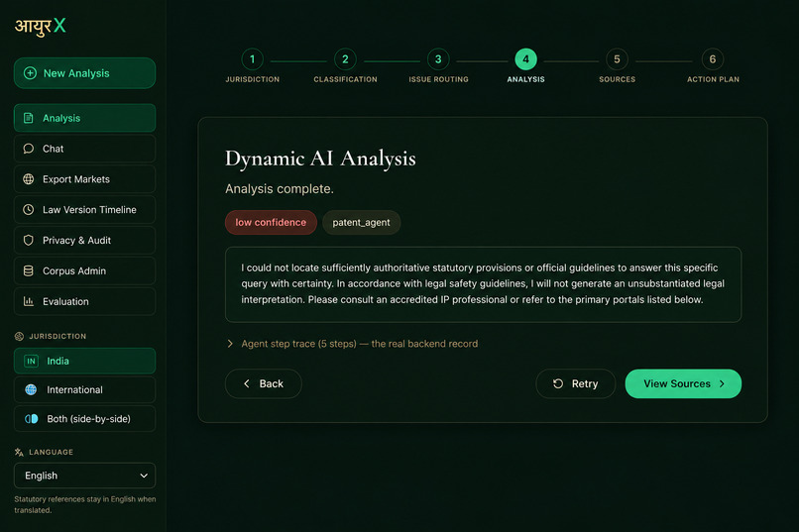Viewport: 799px width, 532px height.
Task: Jump to step 5 Sources
Action: 617,59
